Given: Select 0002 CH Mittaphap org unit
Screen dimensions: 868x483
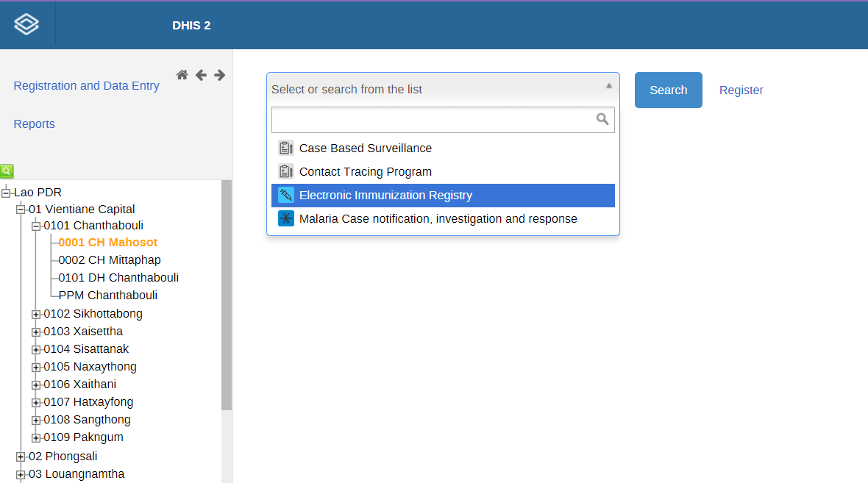Looking at the screenshot, I should click(x=110, y=260).
